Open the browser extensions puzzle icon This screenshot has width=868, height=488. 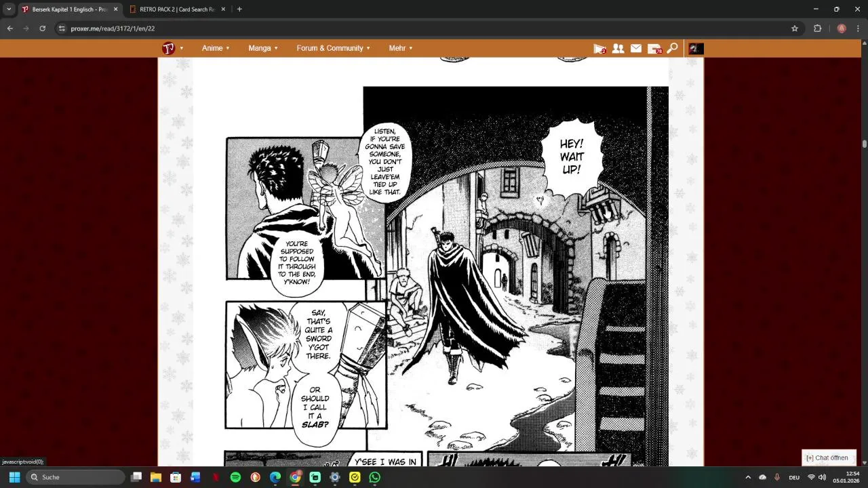click(817, 28)
